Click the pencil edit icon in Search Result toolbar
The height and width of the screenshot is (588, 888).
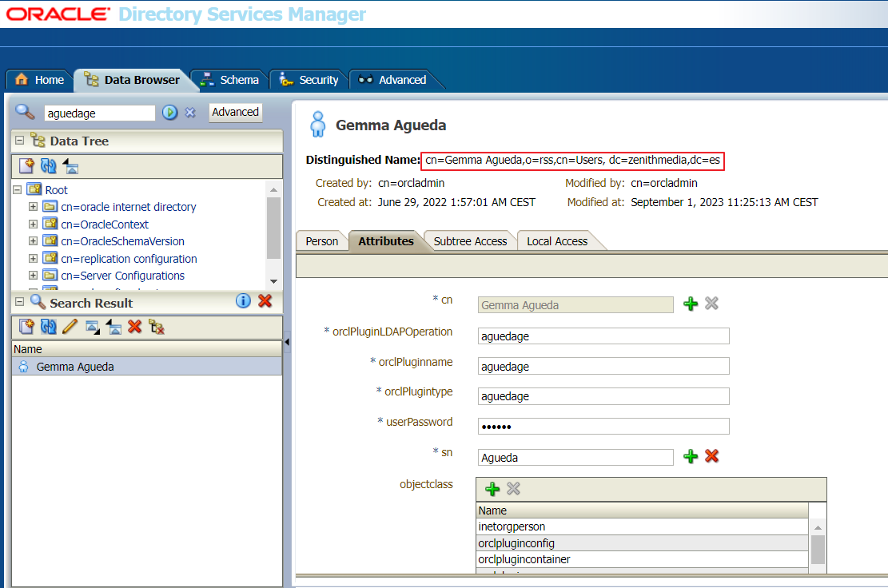coord(70,326)
